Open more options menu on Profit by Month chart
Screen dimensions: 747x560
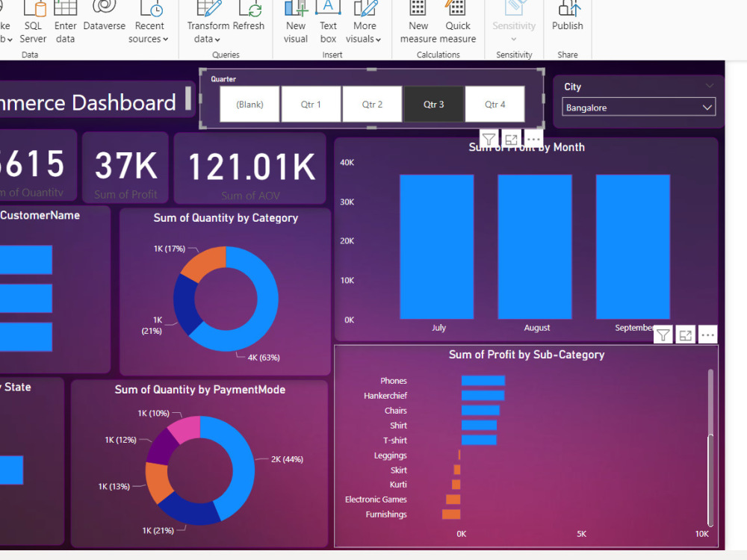533,137
